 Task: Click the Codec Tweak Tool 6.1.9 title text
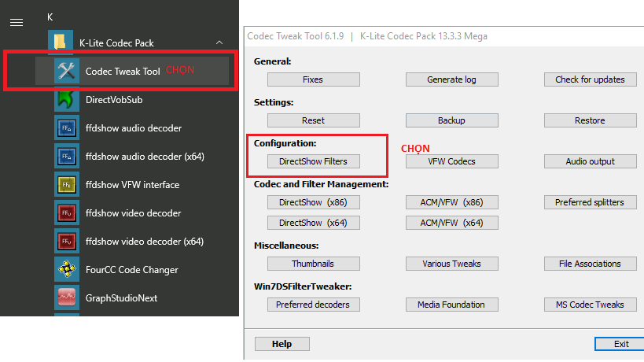296,36
